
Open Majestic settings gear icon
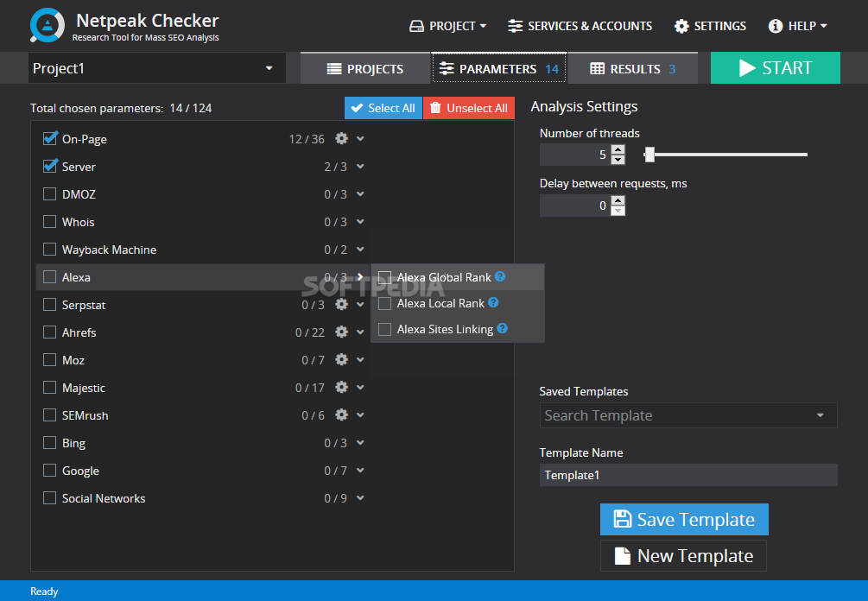[x=341, y=388]
